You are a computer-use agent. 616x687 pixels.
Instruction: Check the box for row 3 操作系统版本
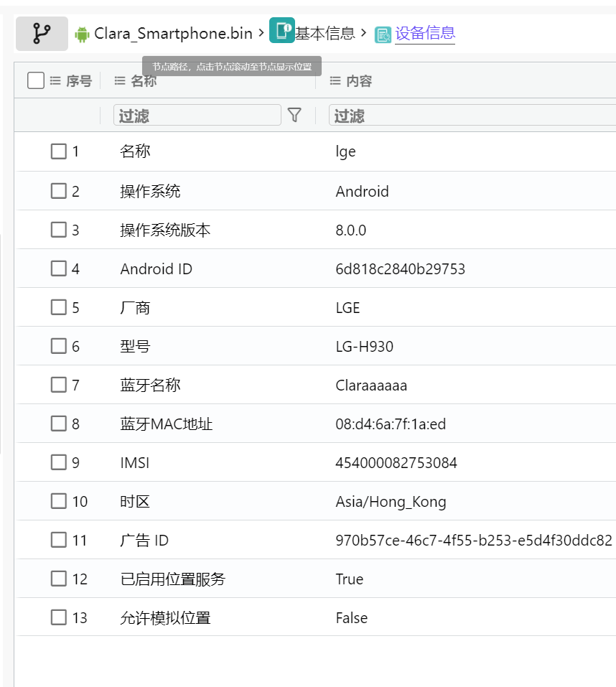coord(59,230)
